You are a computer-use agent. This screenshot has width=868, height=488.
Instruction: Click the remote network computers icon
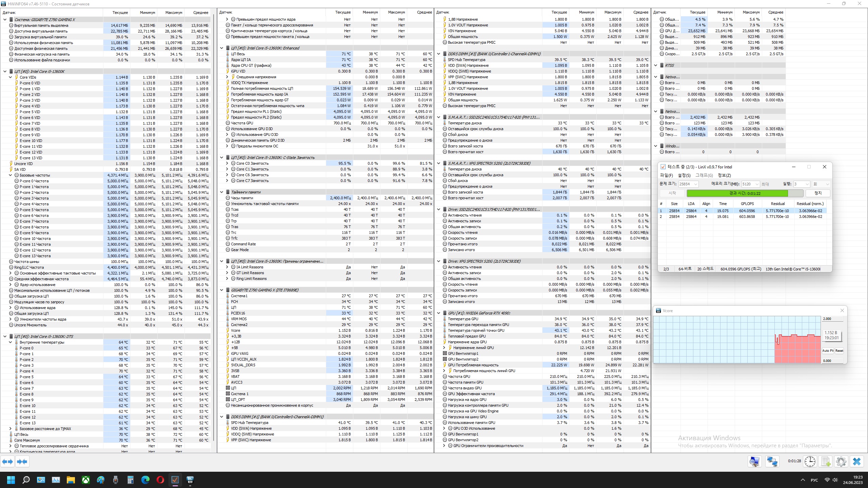click(772, 462)
